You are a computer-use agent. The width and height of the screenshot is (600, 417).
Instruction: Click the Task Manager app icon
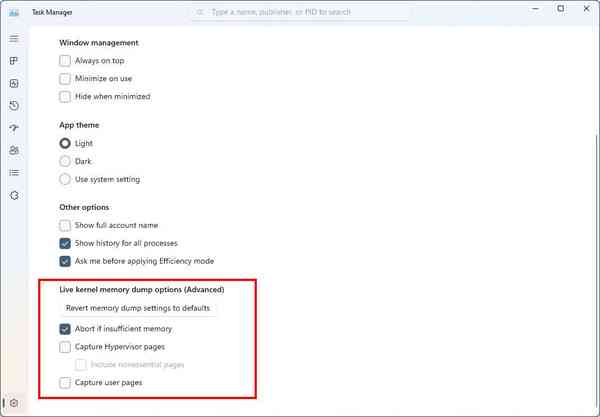point(14,12)
